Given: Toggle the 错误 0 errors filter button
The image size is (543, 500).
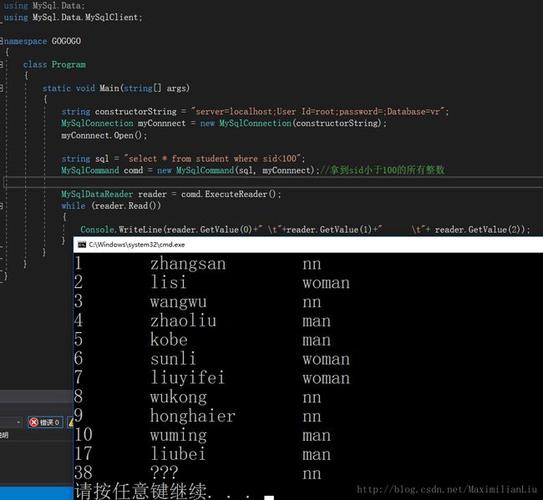Looking at the screenshot, I should coord(45,422).
